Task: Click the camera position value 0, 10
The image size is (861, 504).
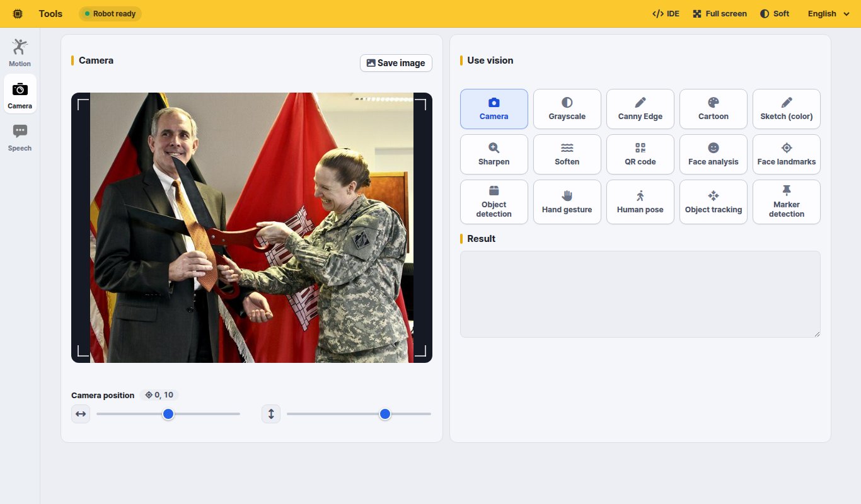Action: point(159,395)
